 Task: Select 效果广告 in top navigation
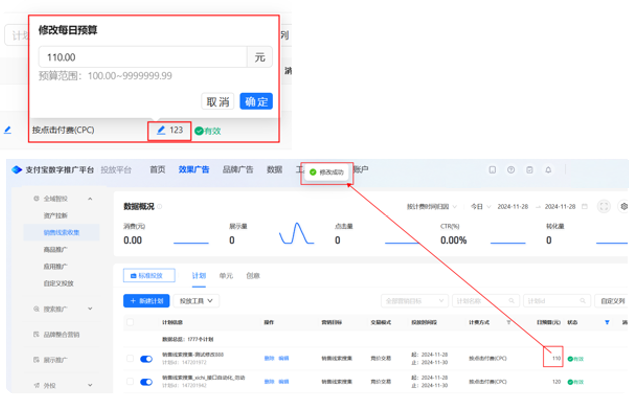[x=194, y=170]
